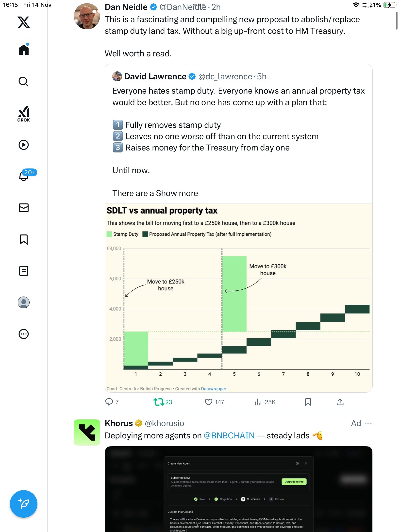This screenshot has width=399, height=532.
Task: Open Datawrapper link in chart footer
Action: tap(213, 389)
